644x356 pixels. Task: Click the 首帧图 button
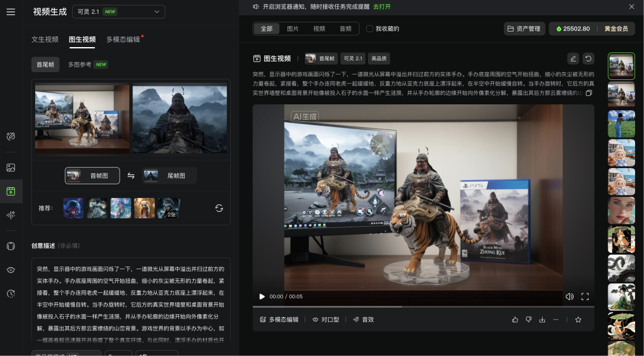coord(92,176)
